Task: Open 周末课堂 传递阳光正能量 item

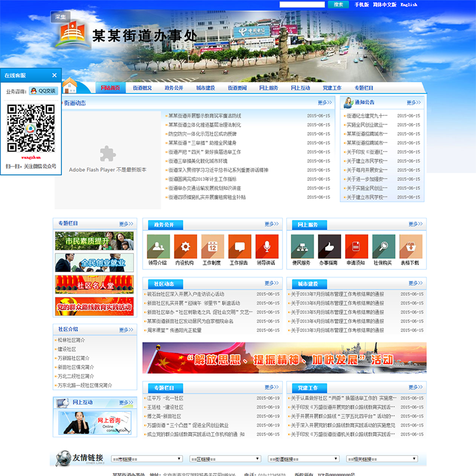Action: [x=174, y=330]
